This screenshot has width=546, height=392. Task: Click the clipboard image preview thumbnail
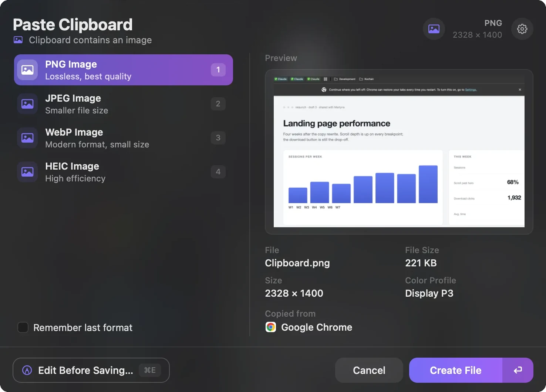pyautogui.click(x=399, y=152)
